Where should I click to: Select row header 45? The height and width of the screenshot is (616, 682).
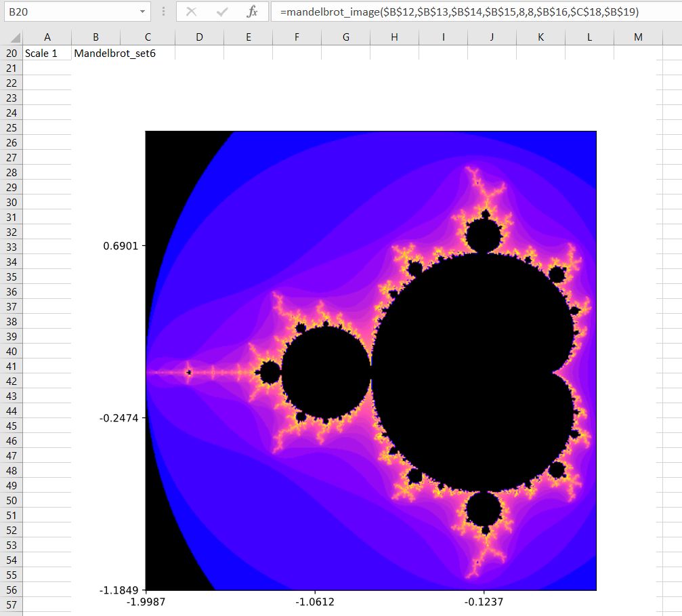tap(11, 426)
